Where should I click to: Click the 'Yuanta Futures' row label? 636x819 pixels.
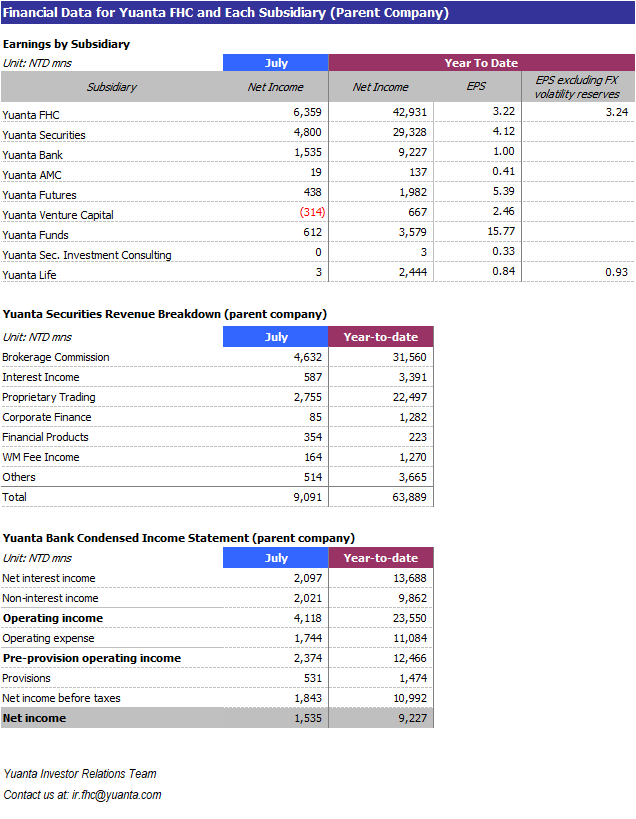click(39, 195)
